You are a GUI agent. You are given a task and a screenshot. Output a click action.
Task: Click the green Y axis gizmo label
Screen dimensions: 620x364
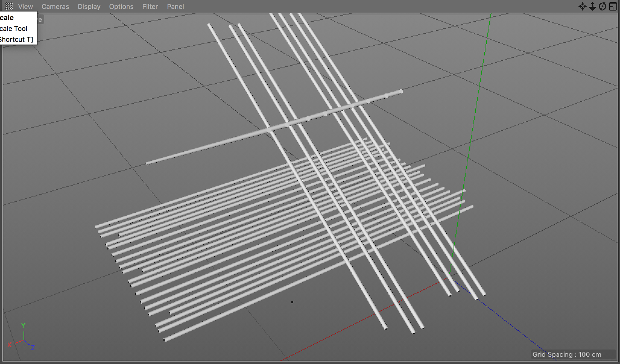pyautogui.click(x=23, y=325)
